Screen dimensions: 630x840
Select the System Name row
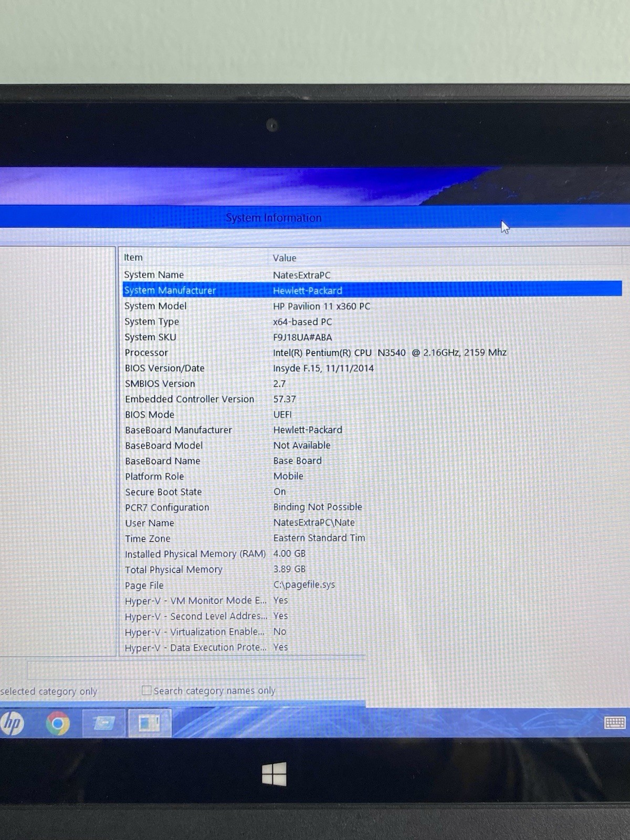[372, 275]
